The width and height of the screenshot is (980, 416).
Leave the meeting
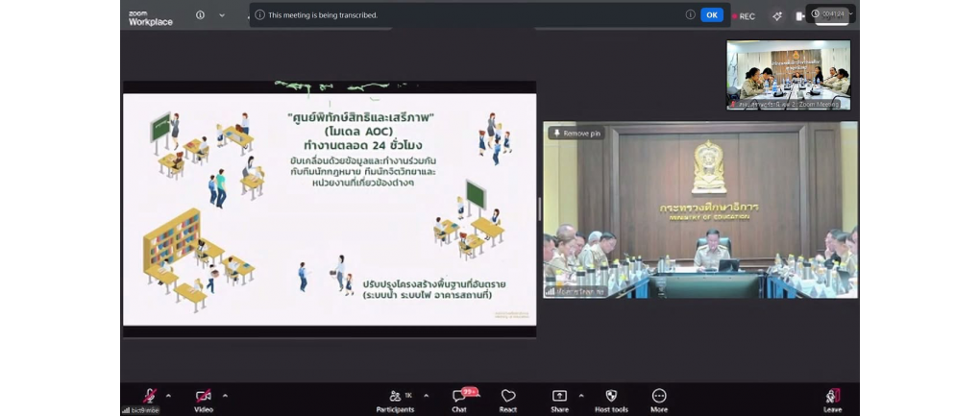pos(832,396)
